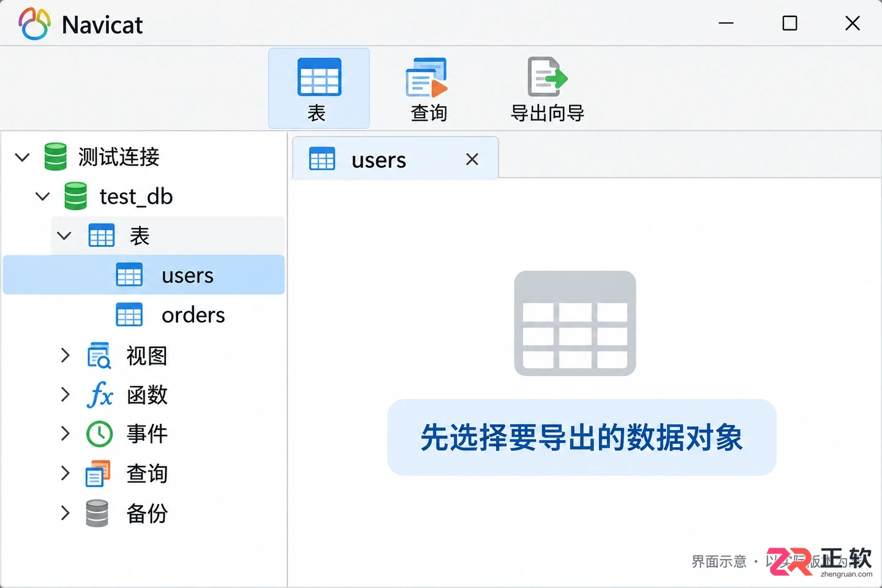Click the Navicat logo icon
The width and height of the screenshot is (882, 588).
click(34, 24)
